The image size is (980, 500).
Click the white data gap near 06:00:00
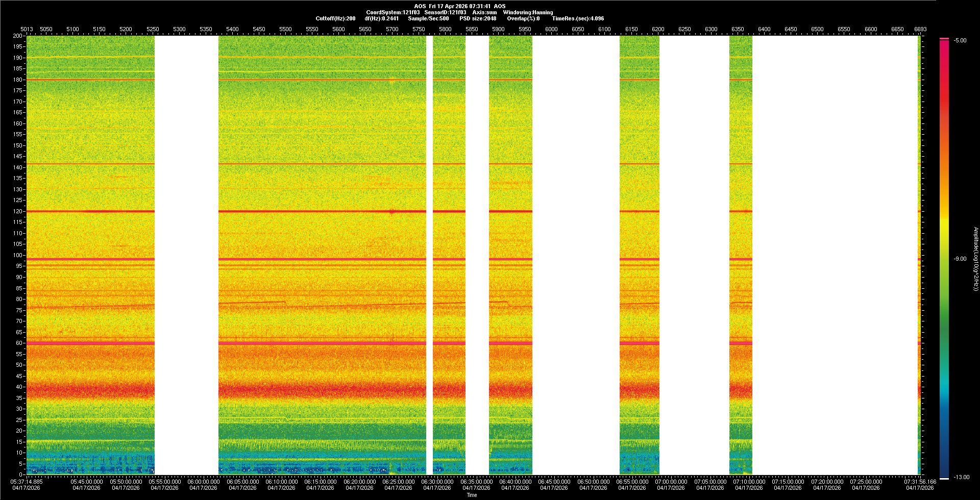[x=186, y=255]
